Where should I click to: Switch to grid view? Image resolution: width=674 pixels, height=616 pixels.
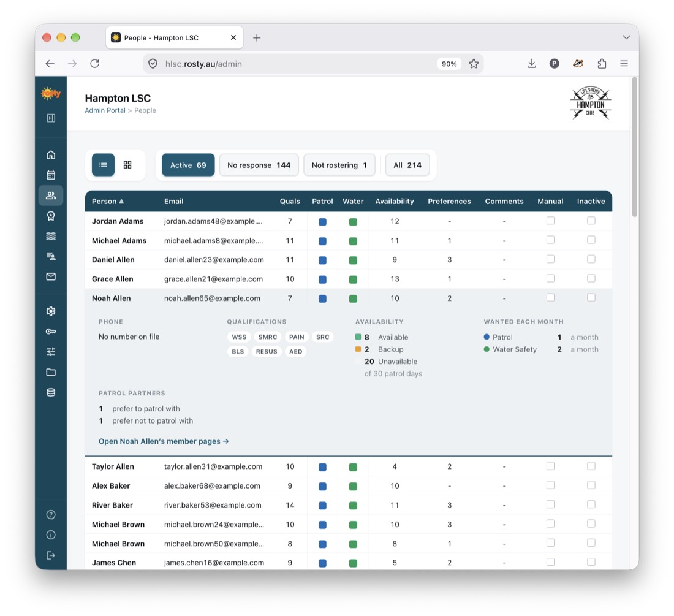(127, 165)
